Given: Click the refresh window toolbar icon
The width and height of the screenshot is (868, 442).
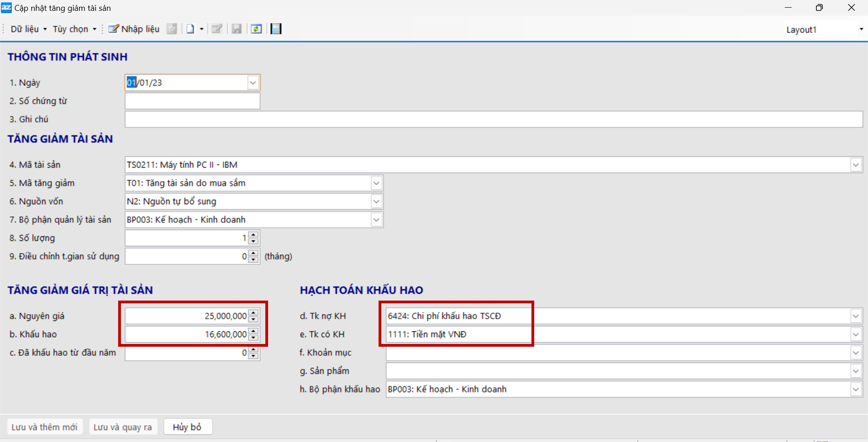Looking at the screenshot, I should tap(256, 29).
